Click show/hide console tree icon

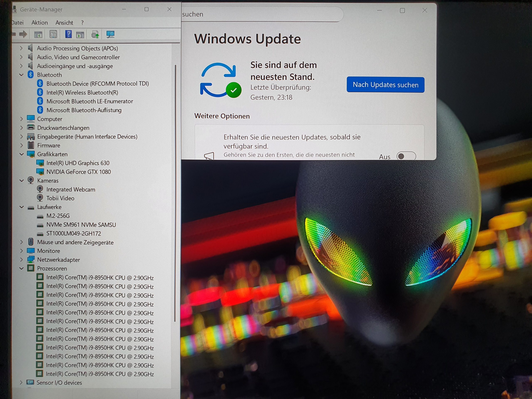pos(38,35)
